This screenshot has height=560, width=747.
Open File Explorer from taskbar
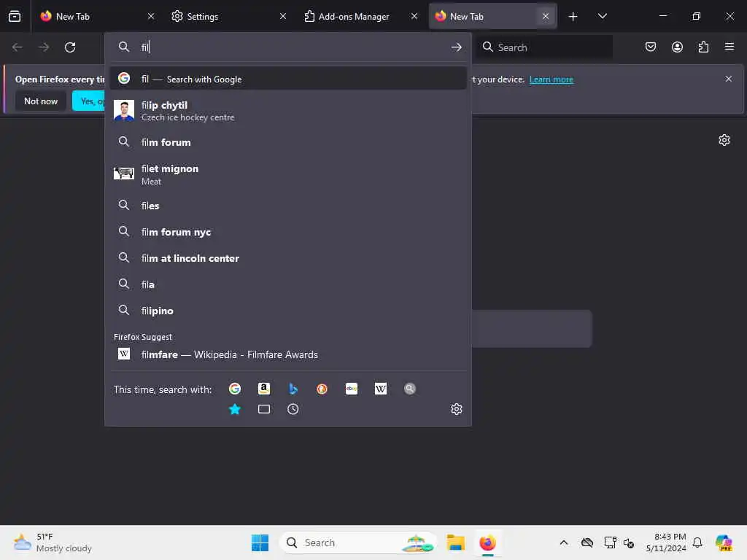pyautogui.click(x=455, y=542)
